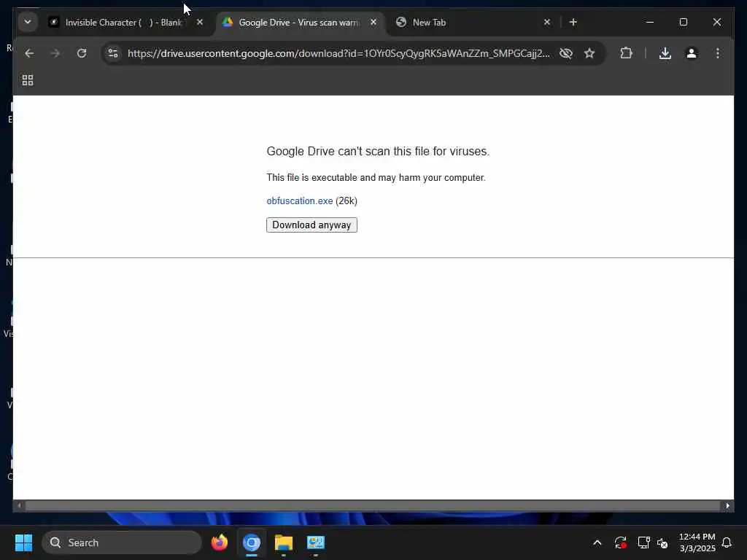Open the Chrome three-dot menu
Screen dimensions: 747x560
(x=718, y=53)
